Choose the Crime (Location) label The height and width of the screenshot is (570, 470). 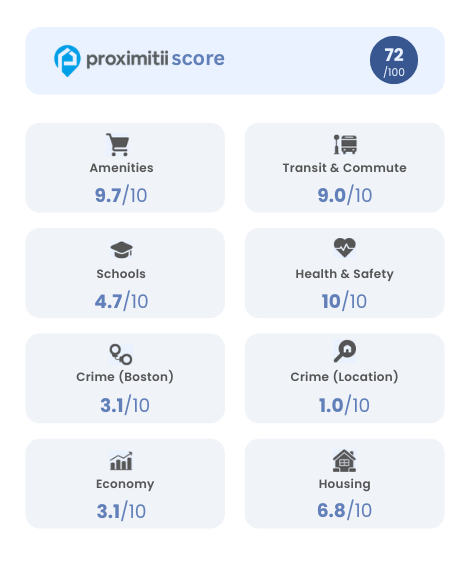pyautogui.click(x=344, y=377)
